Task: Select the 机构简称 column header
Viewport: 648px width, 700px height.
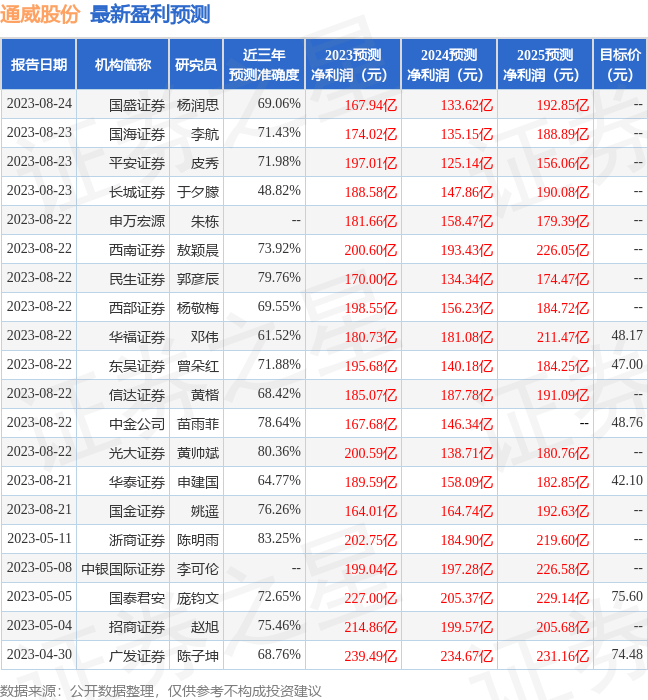Action: [x=123, y=65]
